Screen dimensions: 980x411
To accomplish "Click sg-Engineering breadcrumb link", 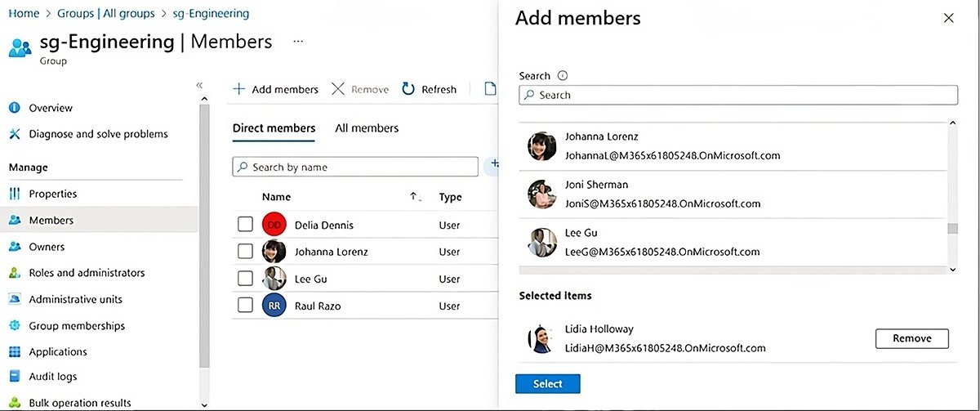I will (211, 13).
